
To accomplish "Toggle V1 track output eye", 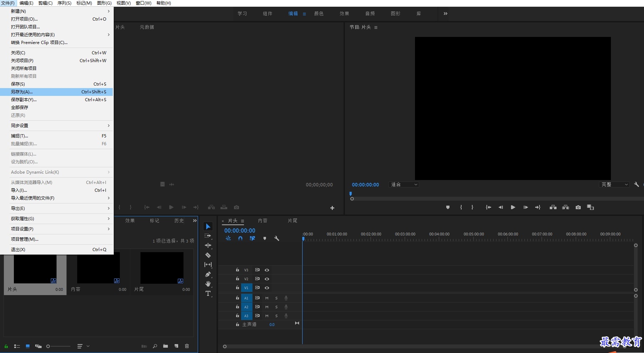I will [x=267, y=288].
